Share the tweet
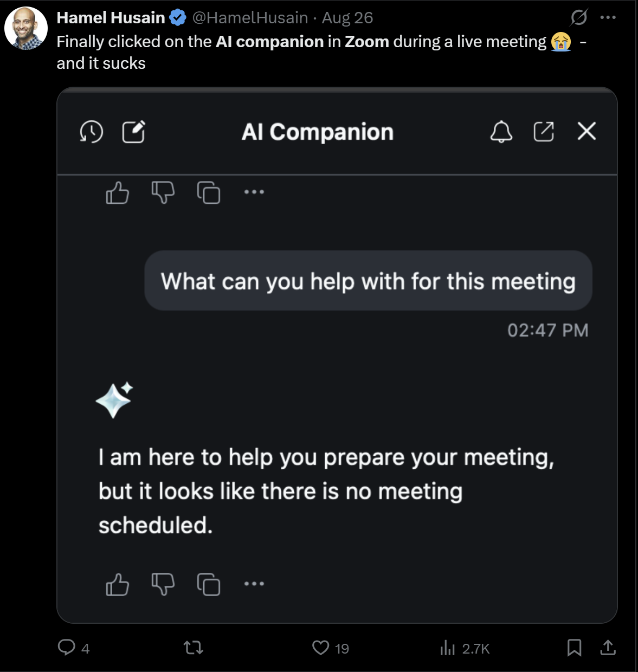Screen dimensions: 638x672 tap(608, 648)
